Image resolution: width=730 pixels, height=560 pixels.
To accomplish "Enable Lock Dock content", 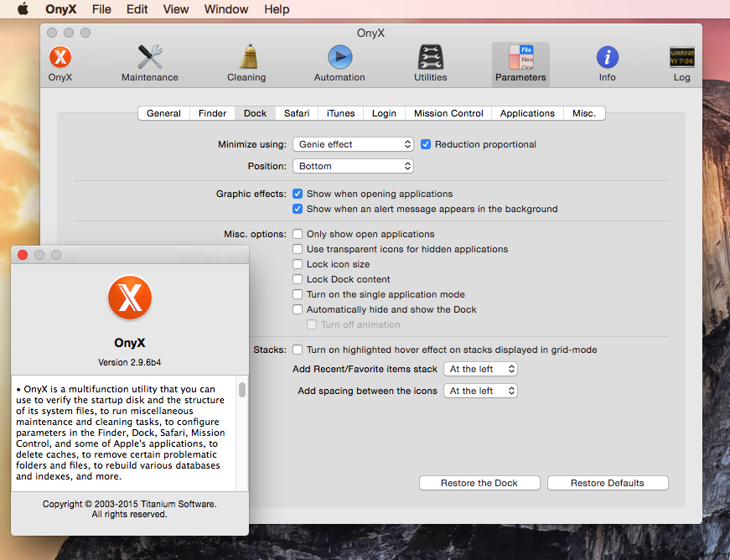I will (x=298, y=279).
